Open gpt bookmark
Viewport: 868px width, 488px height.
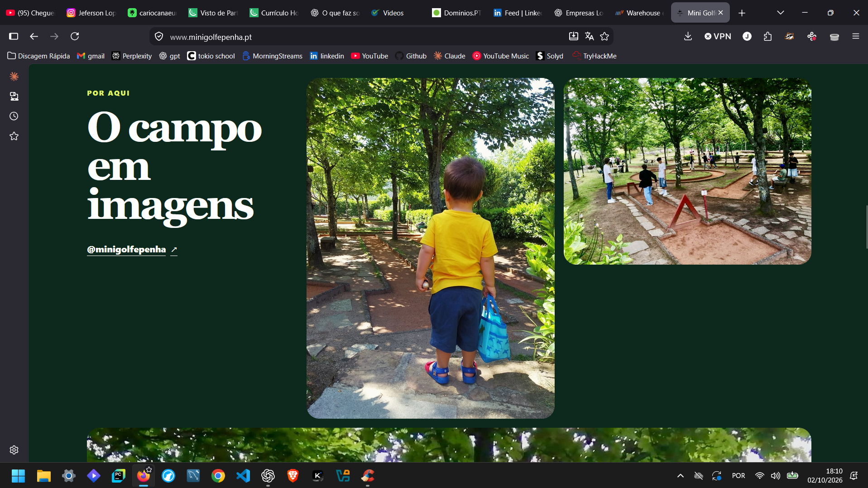point(169,56)
